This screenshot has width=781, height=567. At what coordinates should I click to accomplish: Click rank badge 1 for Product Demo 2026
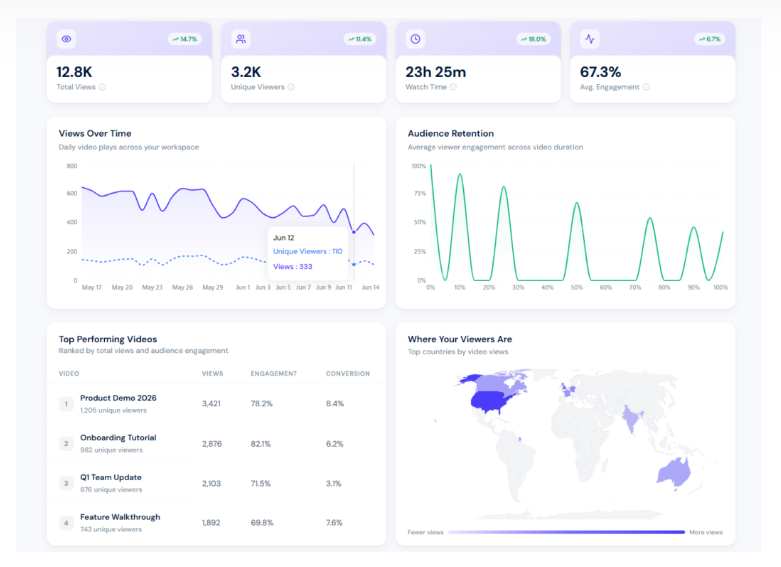[x=66, y=404]
